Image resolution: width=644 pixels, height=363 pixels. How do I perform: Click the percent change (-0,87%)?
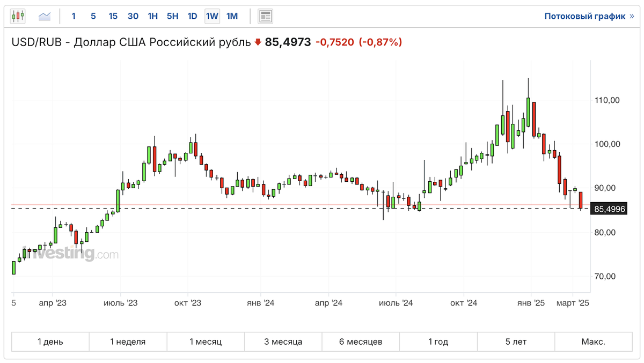tap(380, 42)
